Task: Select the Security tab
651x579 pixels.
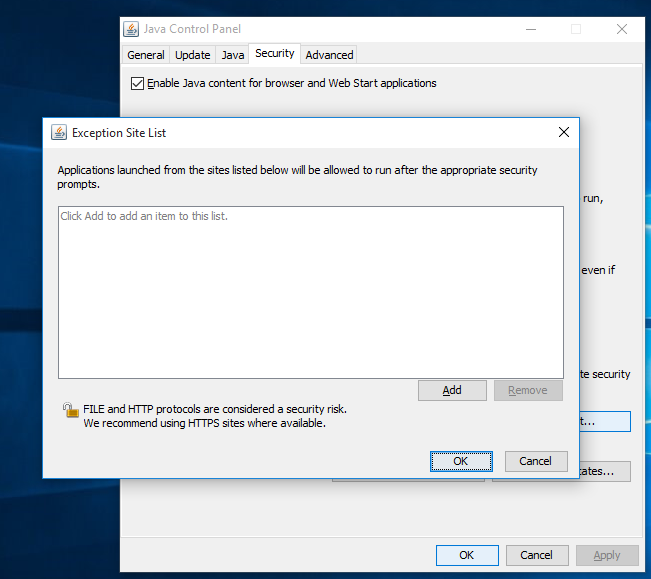Action: click(274, 54)
